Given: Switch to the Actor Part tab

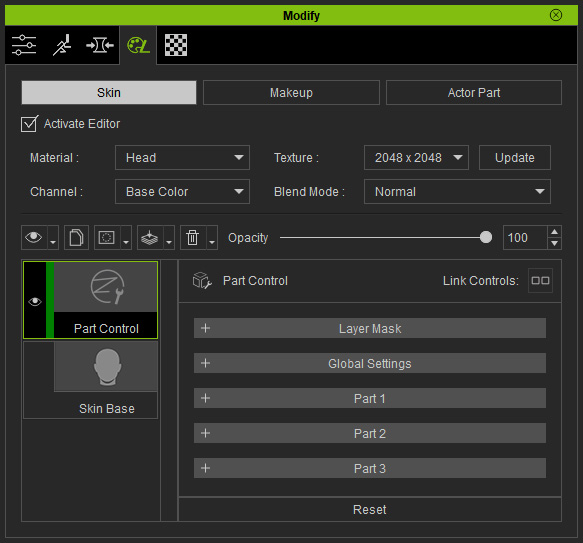Looking at the screenshot, I should coord(474,93).
